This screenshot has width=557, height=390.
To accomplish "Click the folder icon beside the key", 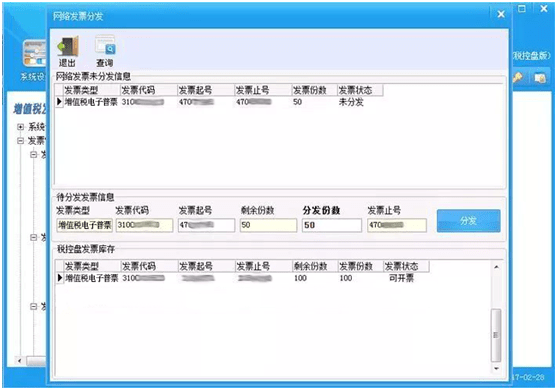I will (x=540, y=77).
